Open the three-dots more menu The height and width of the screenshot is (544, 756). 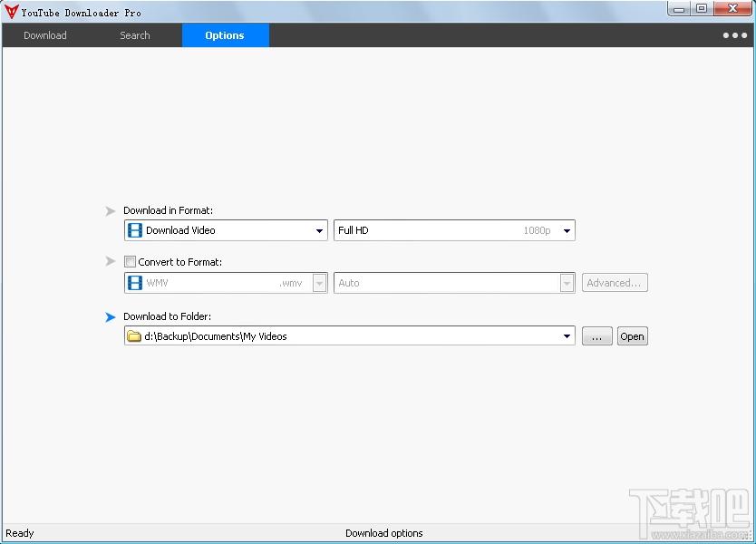pyautogui.click(x=735, y=35)
